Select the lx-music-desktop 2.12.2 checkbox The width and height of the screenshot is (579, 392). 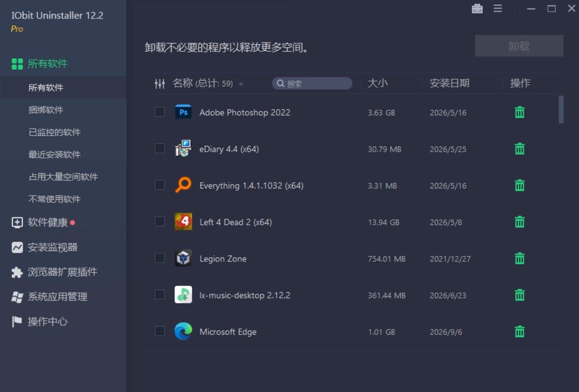160,295
